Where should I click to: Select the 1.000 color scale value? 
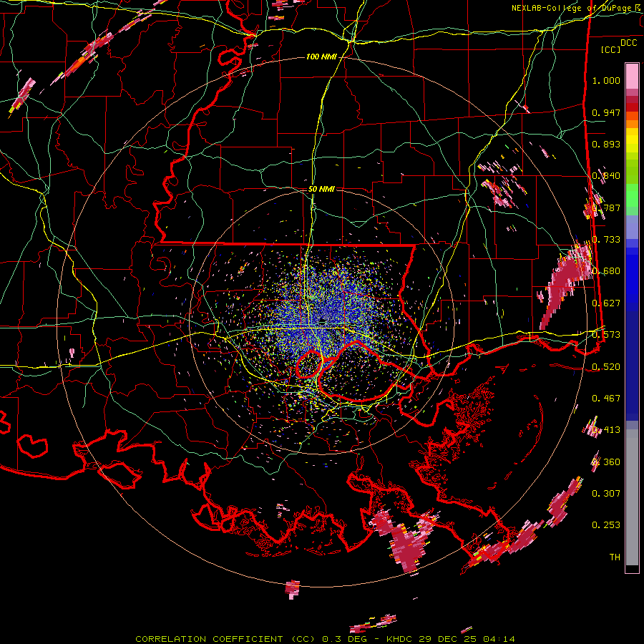606,80
